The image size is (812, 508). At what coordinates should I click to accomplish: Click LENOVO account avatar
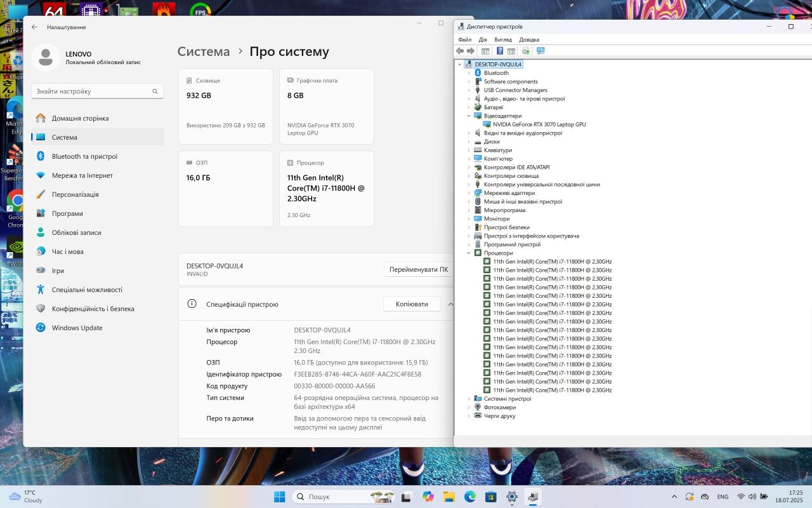click(45, 58)
